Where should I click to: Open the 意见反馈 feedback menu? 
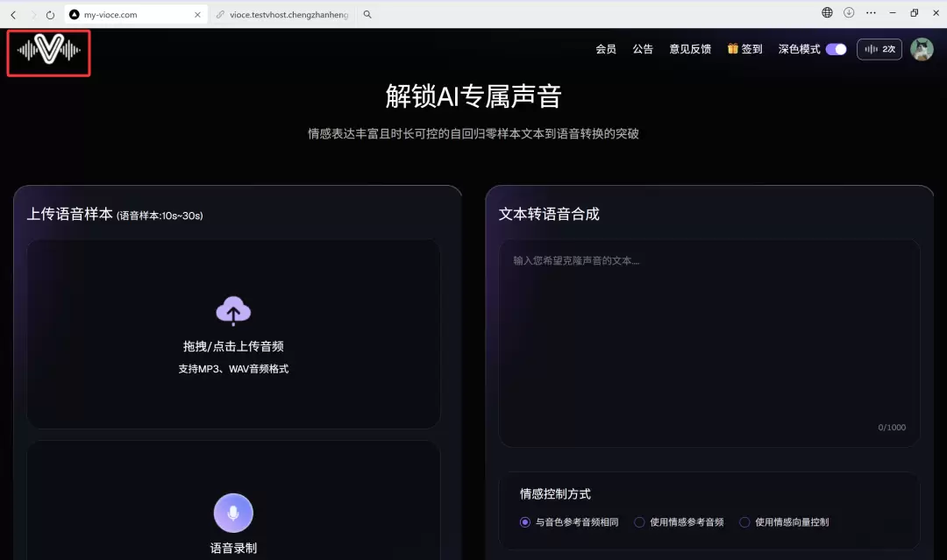tap(690, 49)
